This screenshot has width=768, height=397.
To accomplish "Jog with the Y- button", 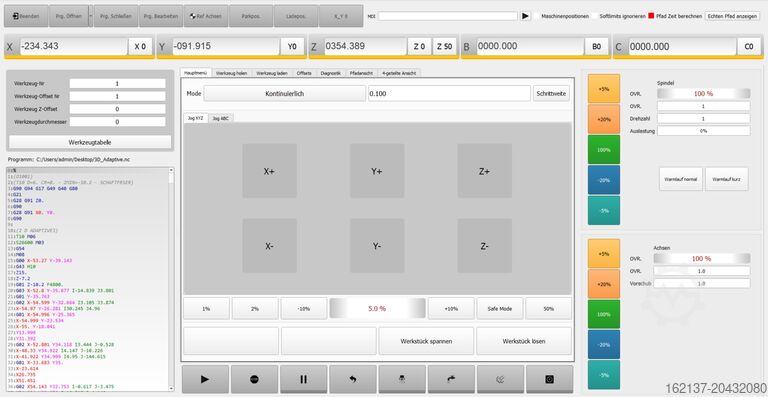I will [x=377, y=246].
